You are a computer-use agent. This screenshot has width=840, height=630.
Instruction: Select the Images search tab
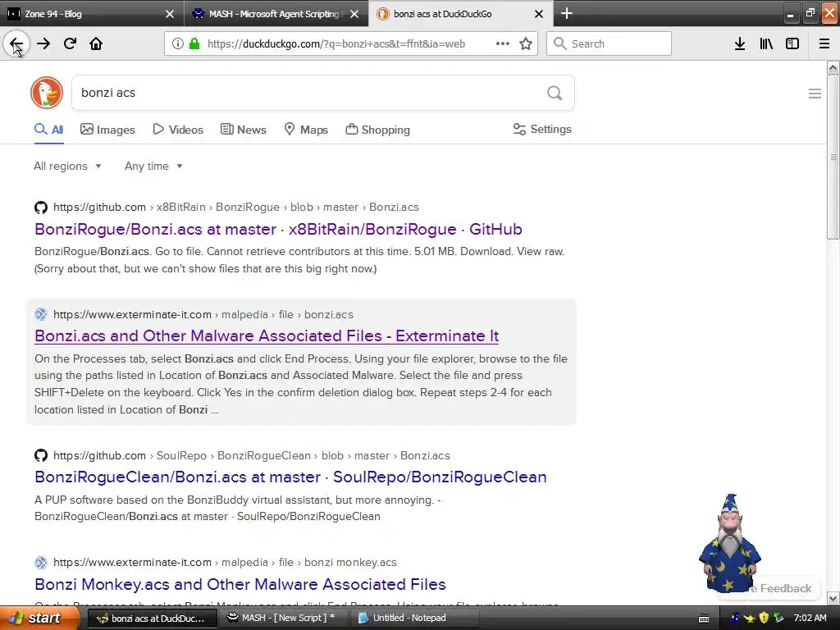point(107,130)
